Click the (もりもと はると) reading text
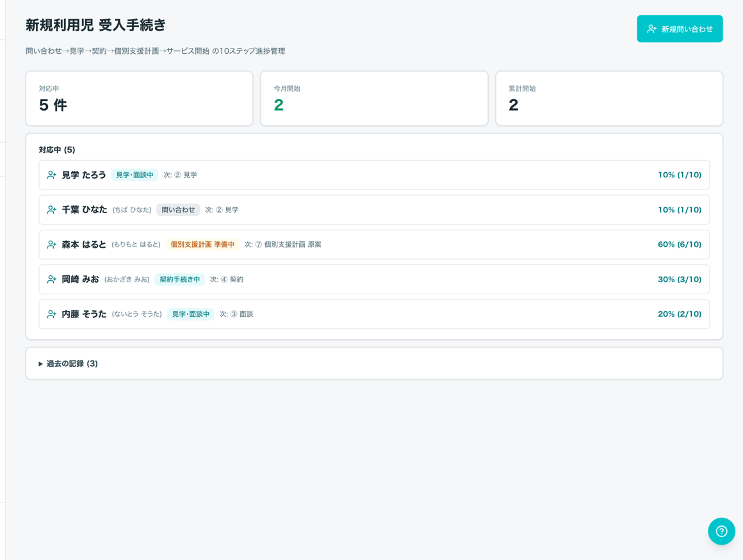Viewport: 743px width, 560px height. coord(136,244)
